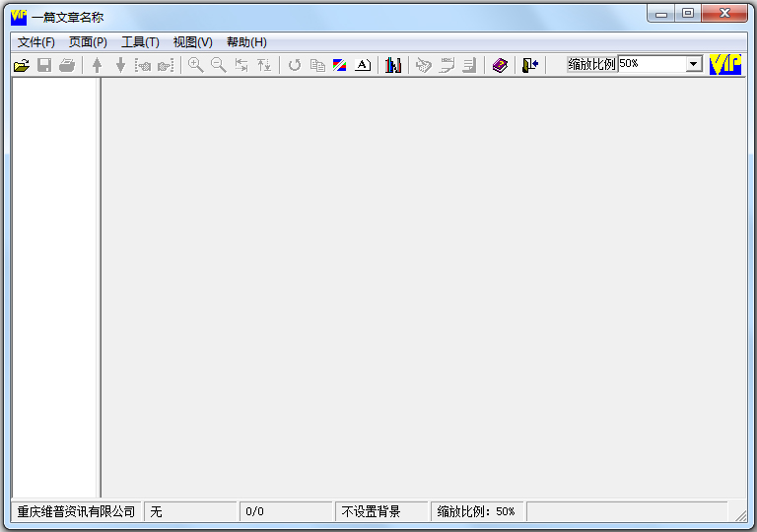Click the hand-writing annotation icon

pos(424,65)
